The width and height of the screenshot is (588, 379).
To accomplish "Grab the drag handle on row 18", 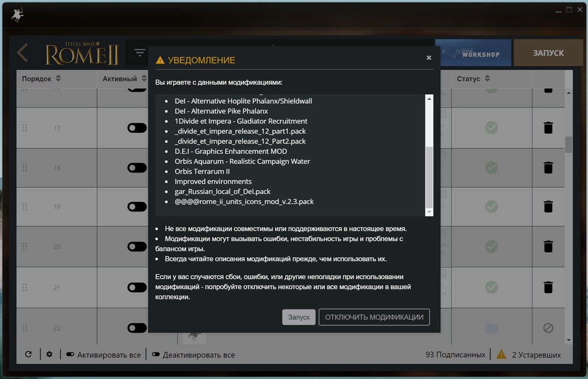I will point(24,168).
